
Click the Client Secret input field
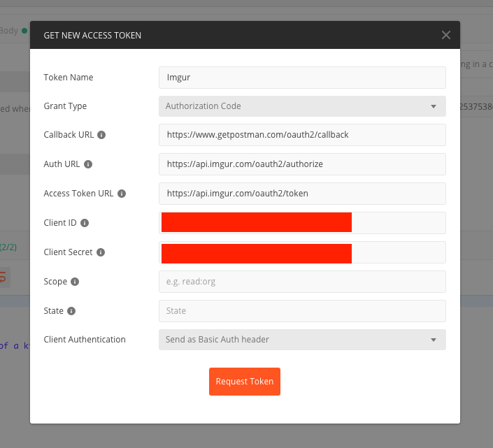pyautogui.click(x=302, y=252)
